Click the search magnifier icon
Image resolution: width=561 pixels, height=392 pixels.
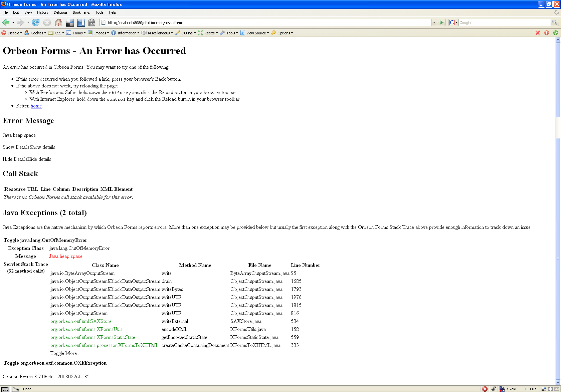(555, 22)
